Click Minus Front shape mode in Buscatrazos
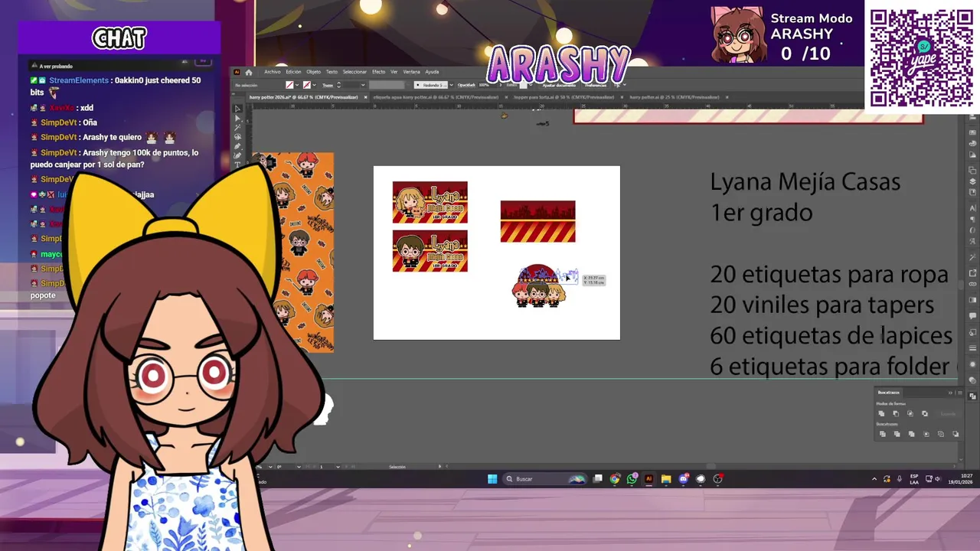Image resolution: width=980 pixels, height=551 pixels. tap(896, 414)
